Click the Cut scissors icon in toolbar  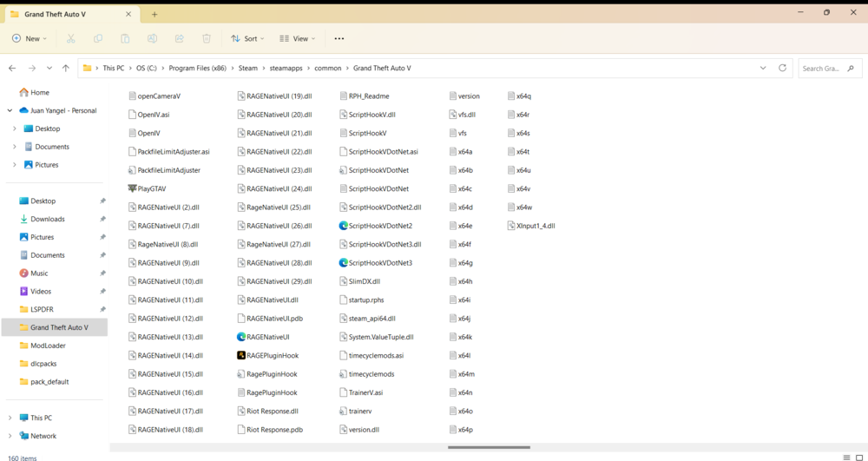(x=70, y=39)
